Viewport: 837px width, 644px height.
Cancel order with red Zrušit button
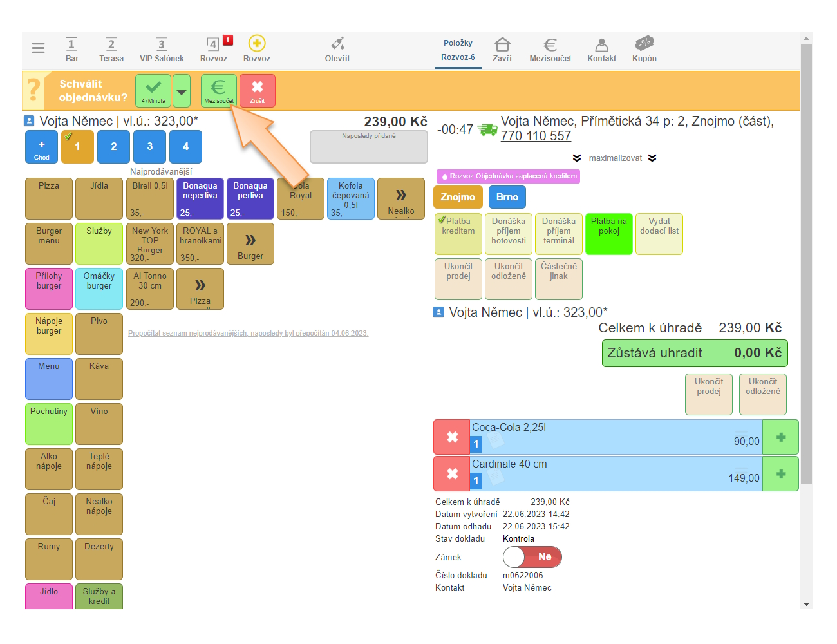(258, 91)
